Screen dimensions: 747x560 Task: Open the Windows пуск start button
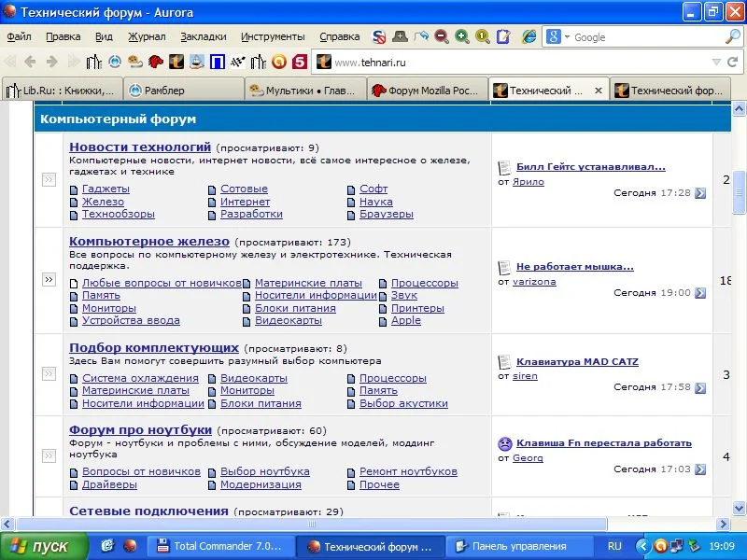[44, 546]
